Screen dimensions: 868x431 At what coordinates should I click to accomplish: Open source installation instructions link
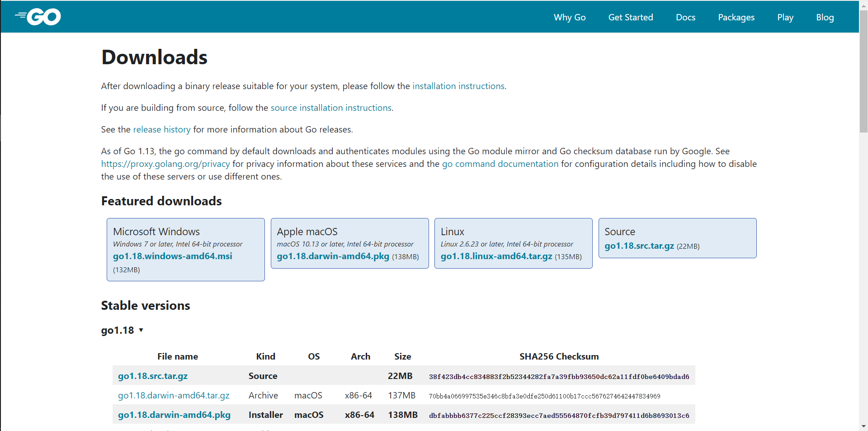click(331, 108)
